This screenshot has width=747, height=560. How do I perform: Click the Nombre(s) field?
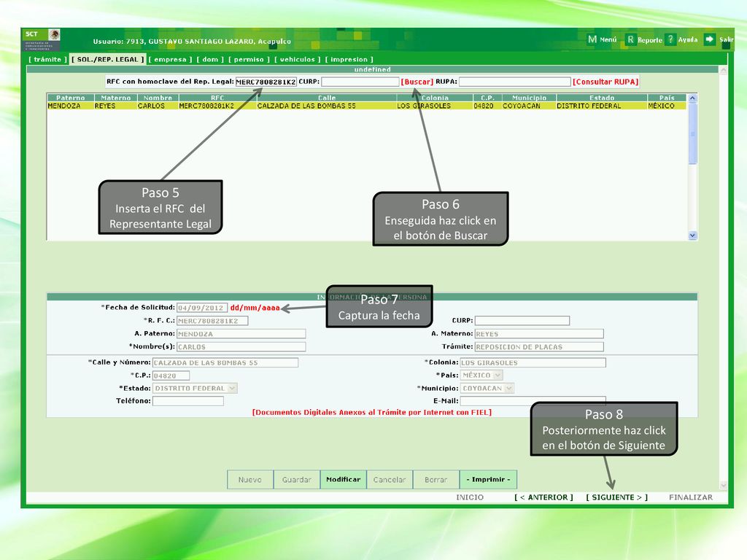(241, 346)
